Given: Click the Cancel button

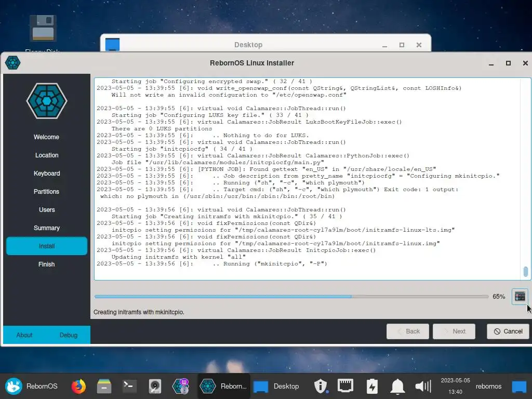Looking at the screenshot, I should 508,331.
